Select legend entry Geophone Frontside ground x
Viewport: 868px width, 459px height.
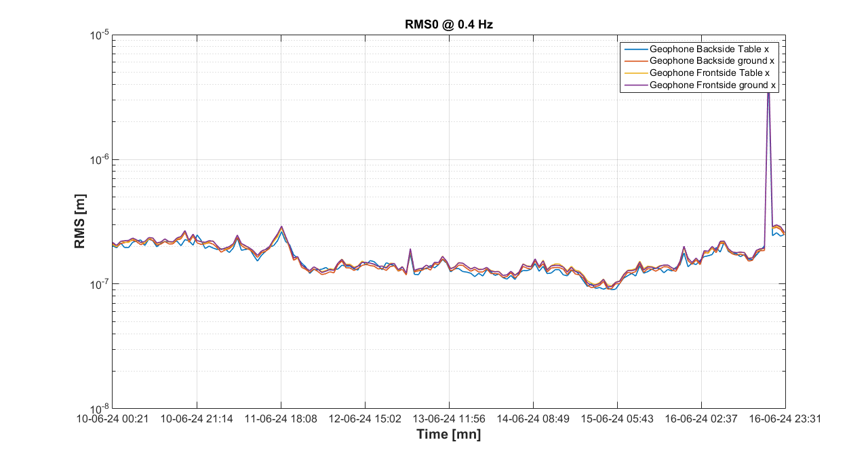point(713,85)
